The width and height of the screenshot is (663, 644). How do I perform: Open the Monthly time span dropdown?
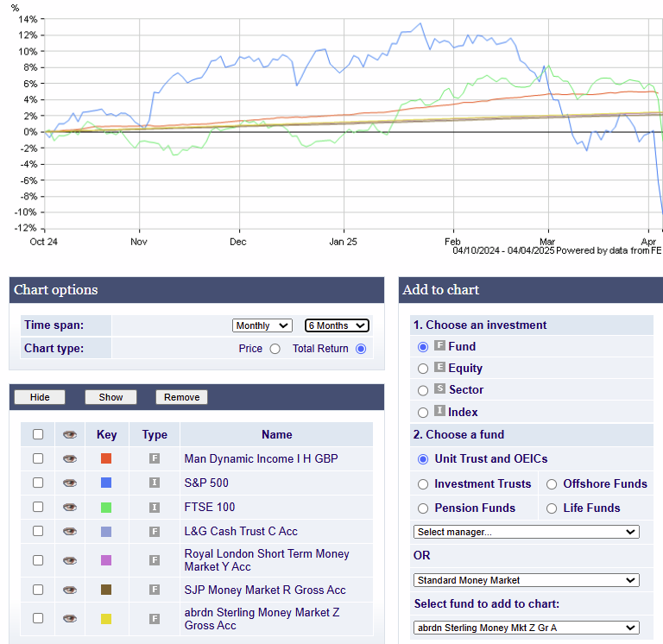(x=262, y=325)
